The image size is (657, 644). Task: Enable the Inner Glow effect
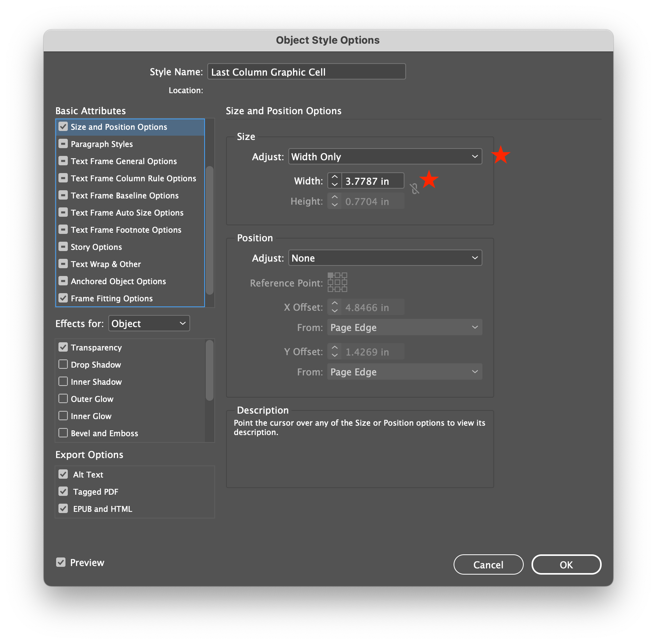[63, 416]
